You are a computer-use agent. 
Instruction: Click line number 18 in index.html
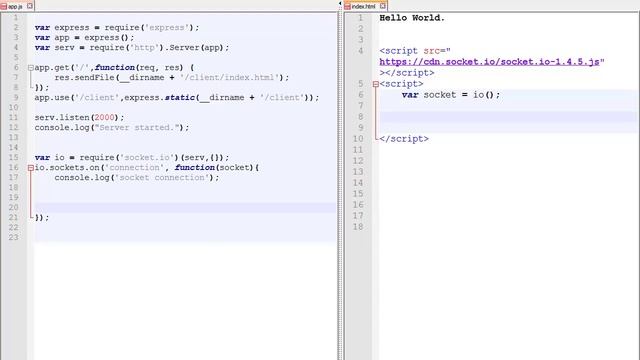tap(358, 227)
